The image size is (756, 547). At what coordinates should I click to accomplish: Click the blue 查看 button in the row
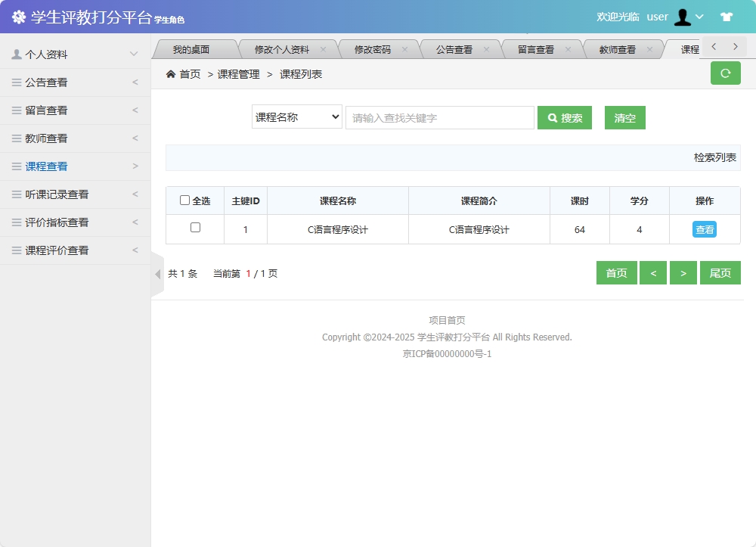[x=704, y=228]
